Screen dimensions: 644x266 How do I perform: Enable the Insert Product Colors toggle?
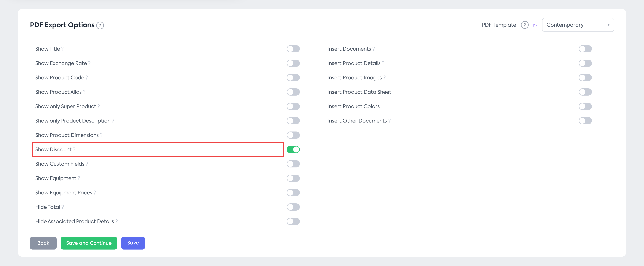585,106
